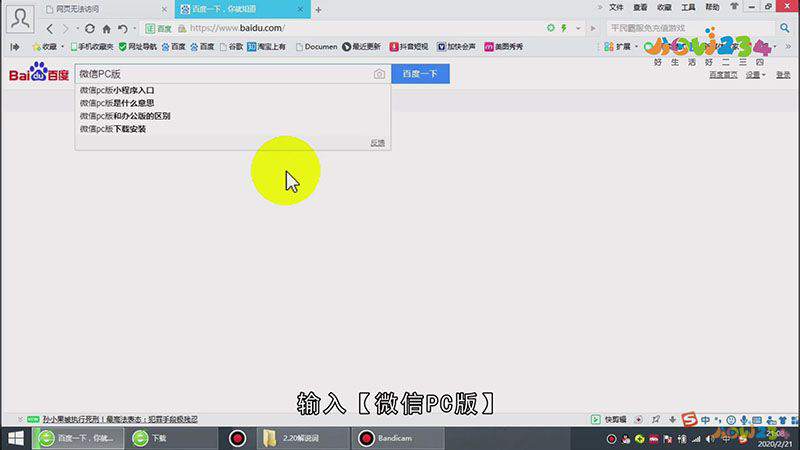Click the red record icon in taskbar
The image size is (800, 450).
click(x=237, y=438)
